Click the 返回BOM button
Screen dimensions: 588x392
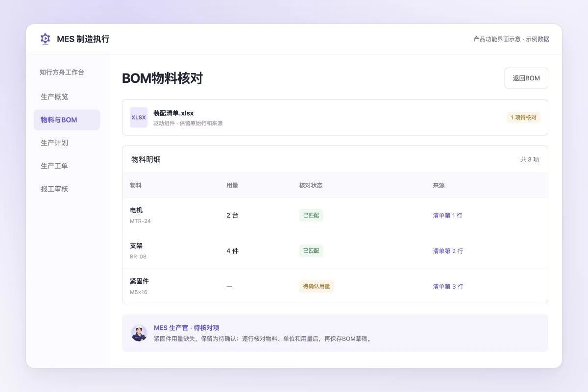point(526,78)
